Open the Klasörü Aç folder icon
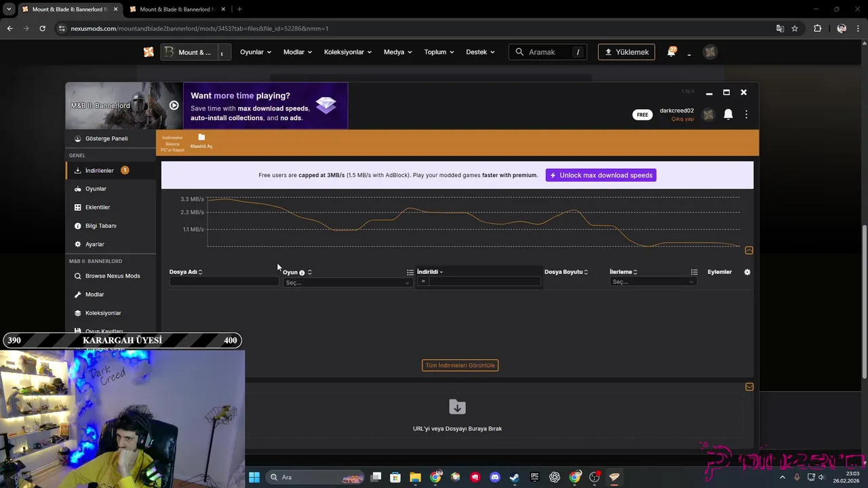The height and width of the screenshot is (488, 868). click(x=201, y=141)
